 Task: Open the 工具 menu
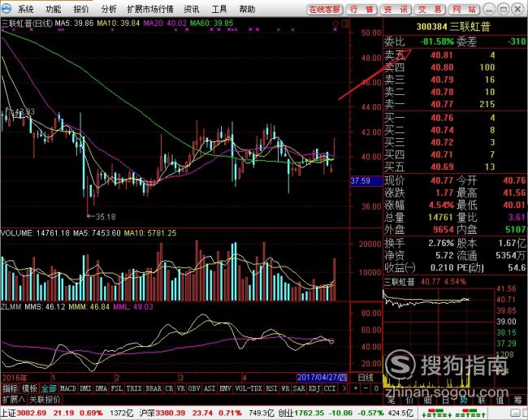[x=219, y=9]
